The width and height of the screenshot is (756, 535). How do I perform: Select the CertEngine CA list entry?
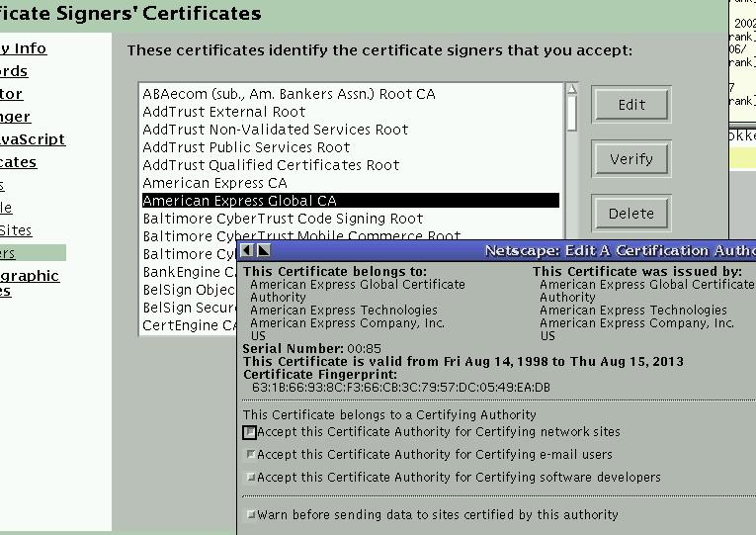pyautogui.click(x=189, y=325)
